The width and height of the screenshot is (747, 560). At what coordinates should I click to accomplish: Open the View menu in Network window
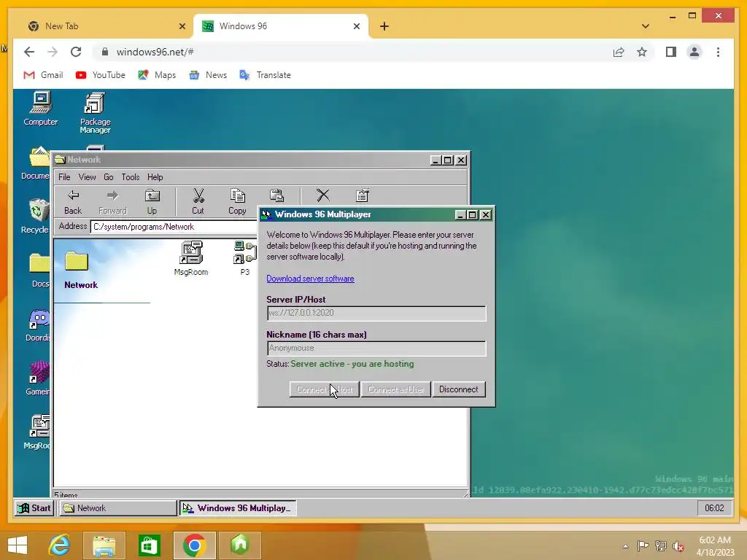(x=88, y=177)
